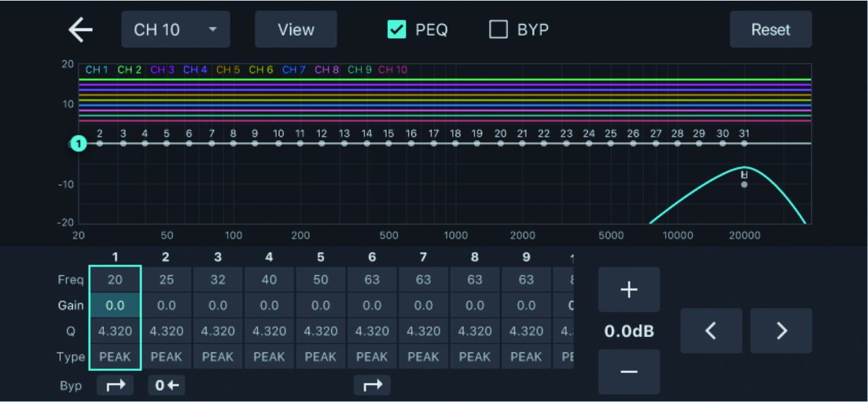Open the PEAK type selector for band 8

[x=475, y=357]
